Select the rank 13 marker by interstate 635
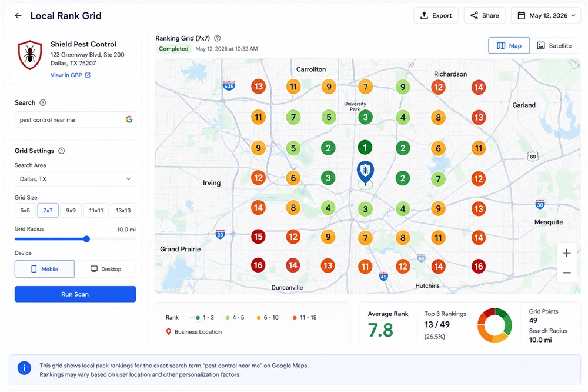 [258, 87]
